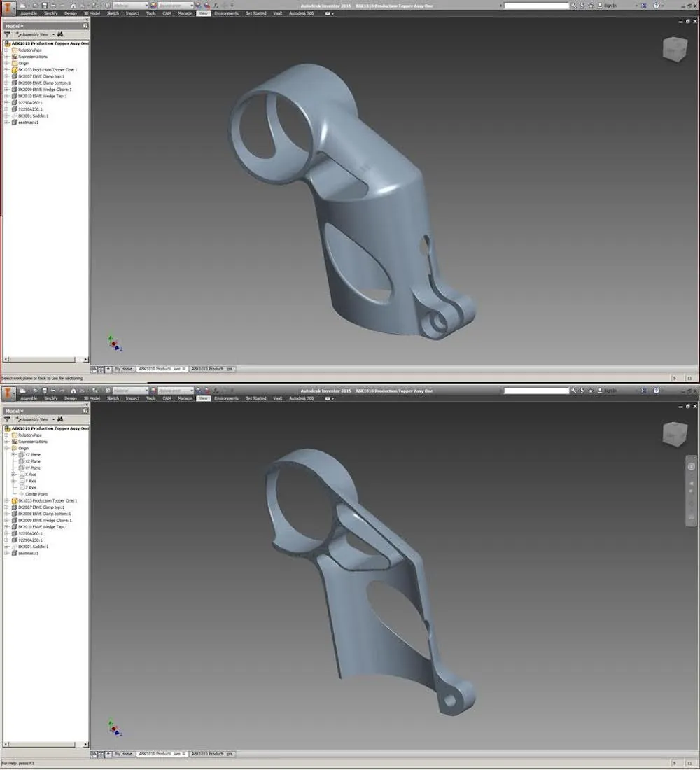Click the Origin folder icon in browser

point(15,63)
